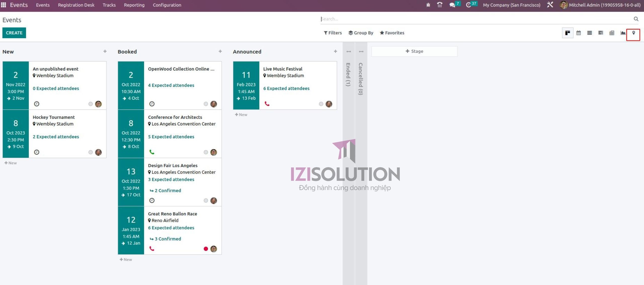Open the Reporting menu
The width and height of the screenshot is (644, 285).
(x=134, y=5)
